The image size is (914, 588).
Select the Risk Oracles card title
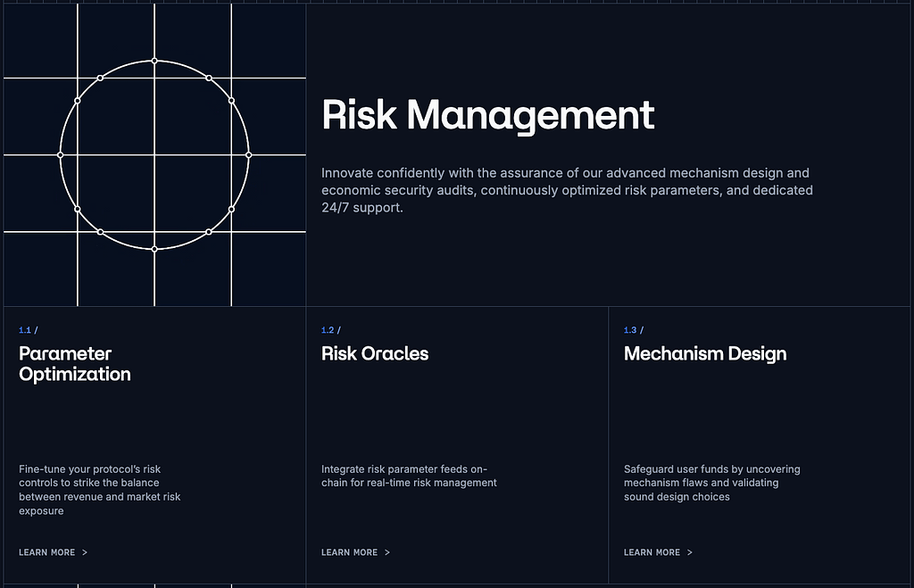pos(375,353)
